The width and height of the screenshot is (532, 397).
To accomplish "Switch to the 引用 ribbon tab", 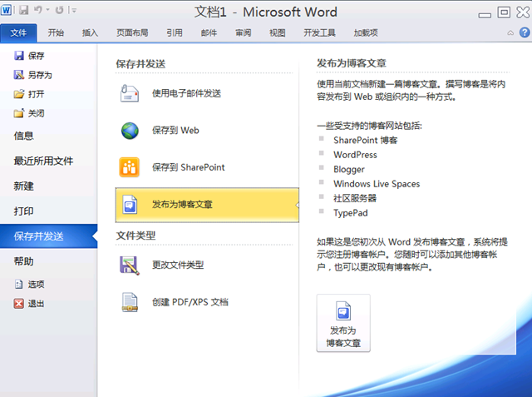I will [175, 33].
